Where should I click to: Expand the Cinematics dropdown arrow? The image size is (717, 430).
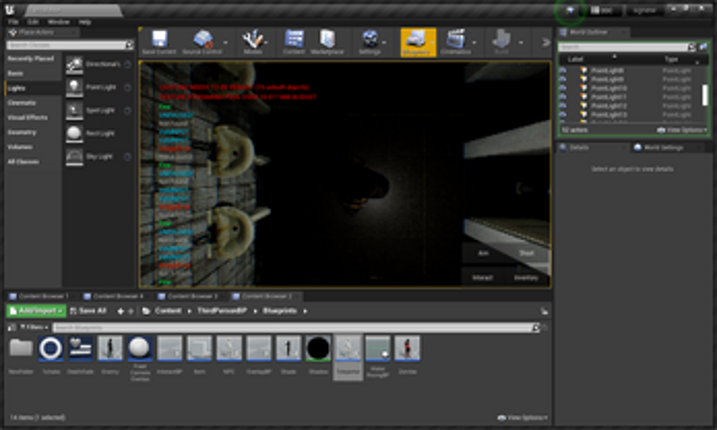(x=474, y=43)
